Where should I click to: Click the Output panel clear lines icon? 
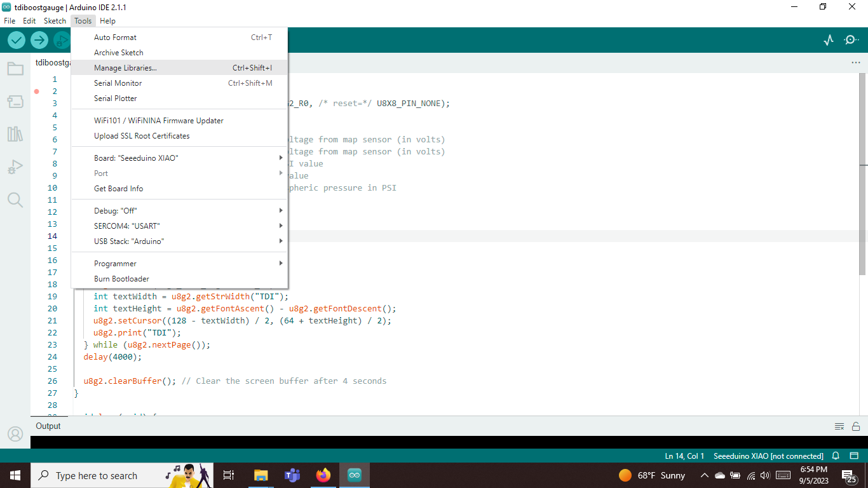point(839,426)
